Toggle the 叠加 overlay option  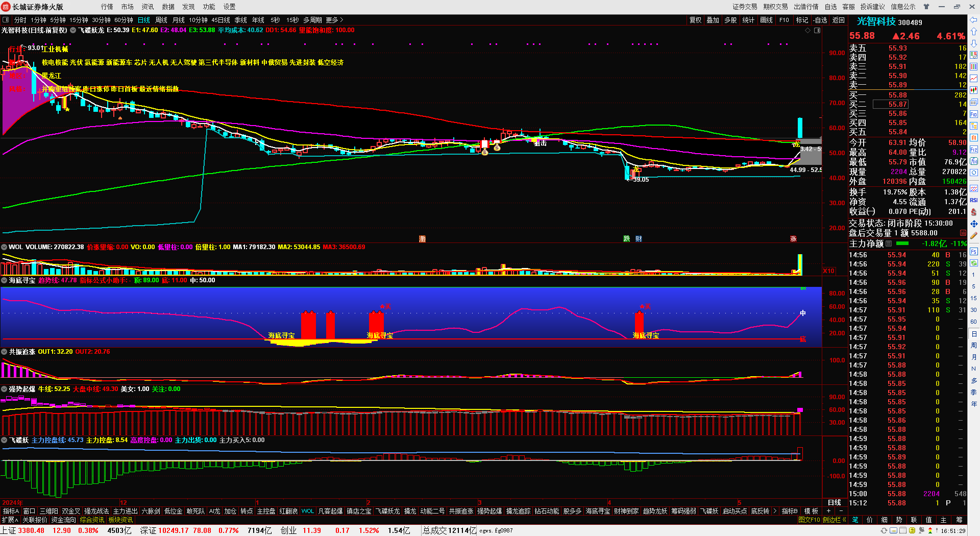point(713,20)
